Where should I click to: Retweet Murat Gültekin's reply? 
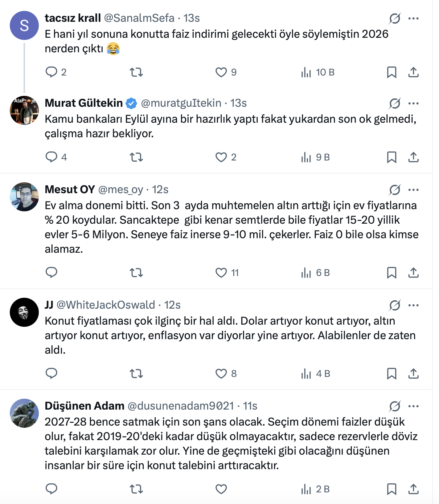tap(136, 157)
